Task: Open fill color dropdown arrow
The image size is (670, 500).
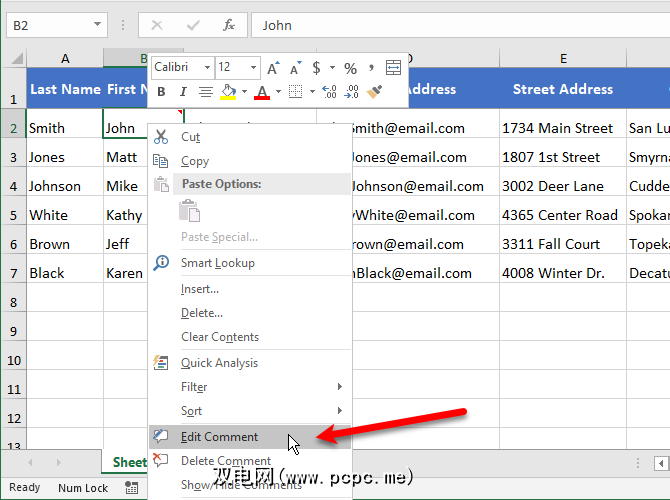Action: coord(244,91)
